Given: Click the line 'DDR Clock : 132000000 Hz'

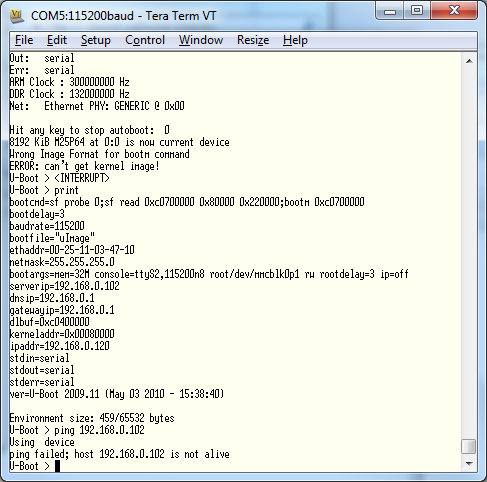Looking at the screenshot, I should (69, 94).
